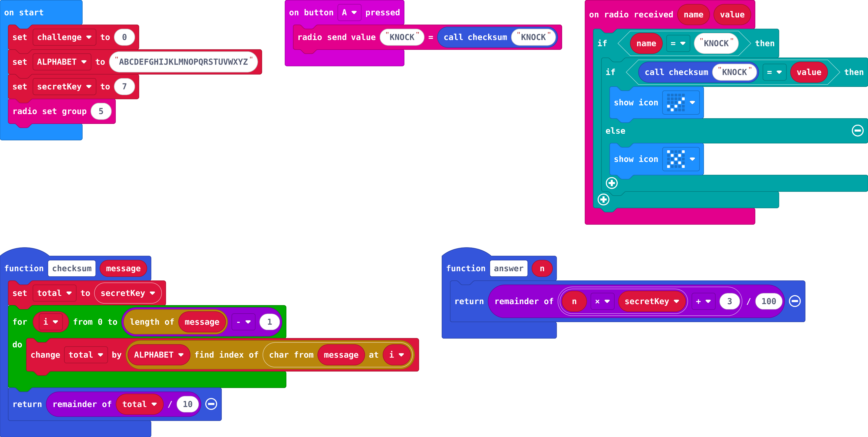868x437 pixels.
Task: Open the multiply operator dropdown in answer function
Action: 603,302
